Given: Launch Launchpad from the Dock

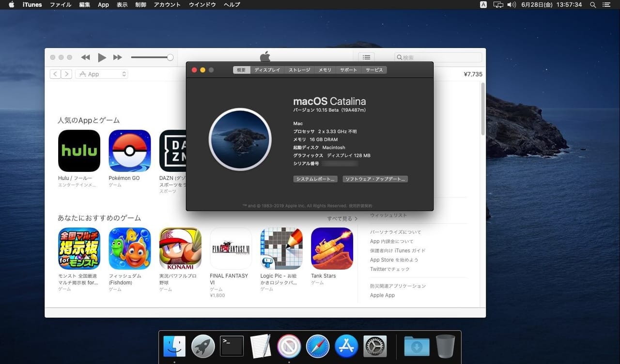Looking at the screenshot, I should [x=203, y=346].
